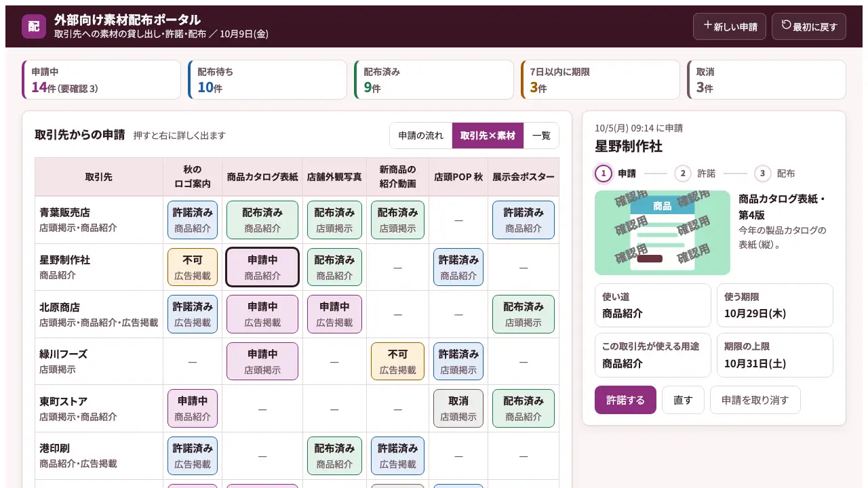Viewport: 868px width, 488px height.
Task: Click the portal logo icon 配
Action: click(34, 26)
